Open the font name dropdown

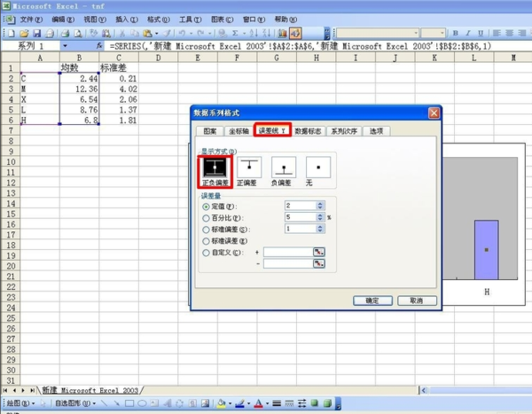[x=416, y=33]
